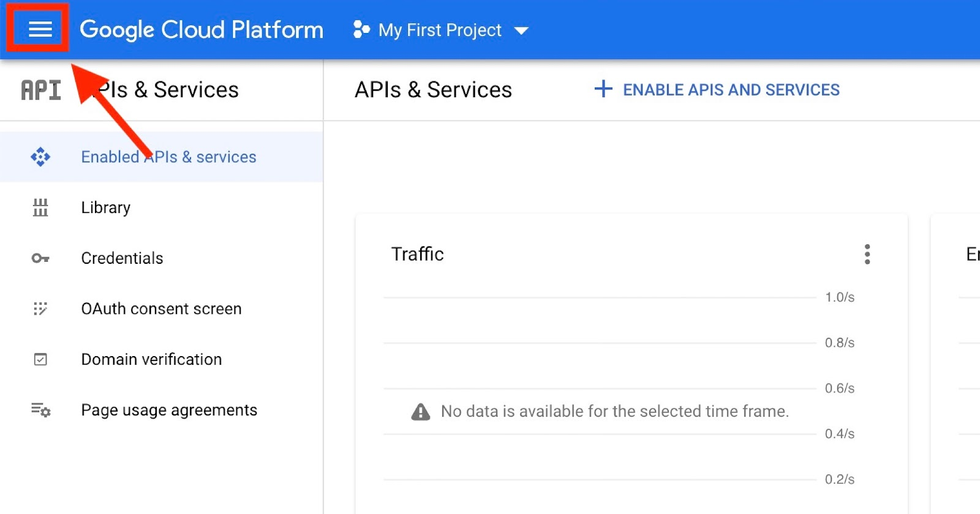The height and width of the screenshot is (514, 980).
Task: Click the Enabled APIs & services icon
Action: 40,157
